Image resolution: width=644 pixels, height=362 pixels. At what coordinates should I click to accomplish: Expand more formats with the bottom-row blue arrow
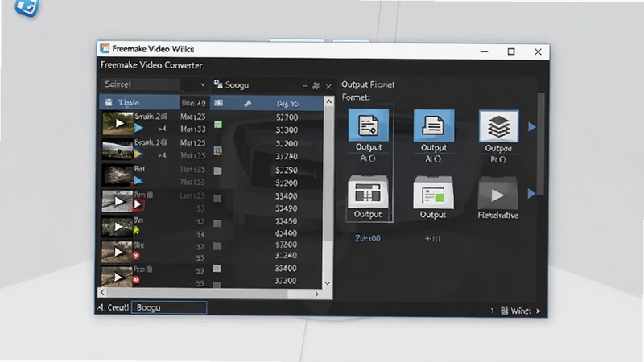[x=531, y=193]
